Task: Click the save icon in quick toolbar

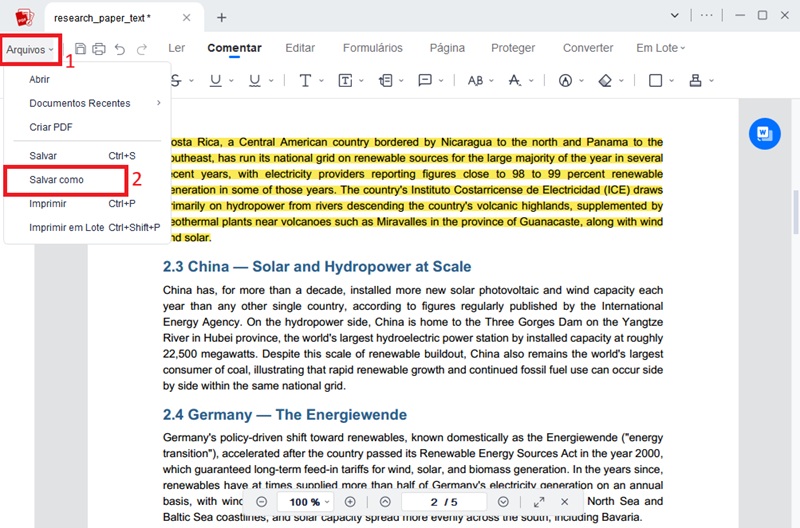Action: click(x=80, y=48)
